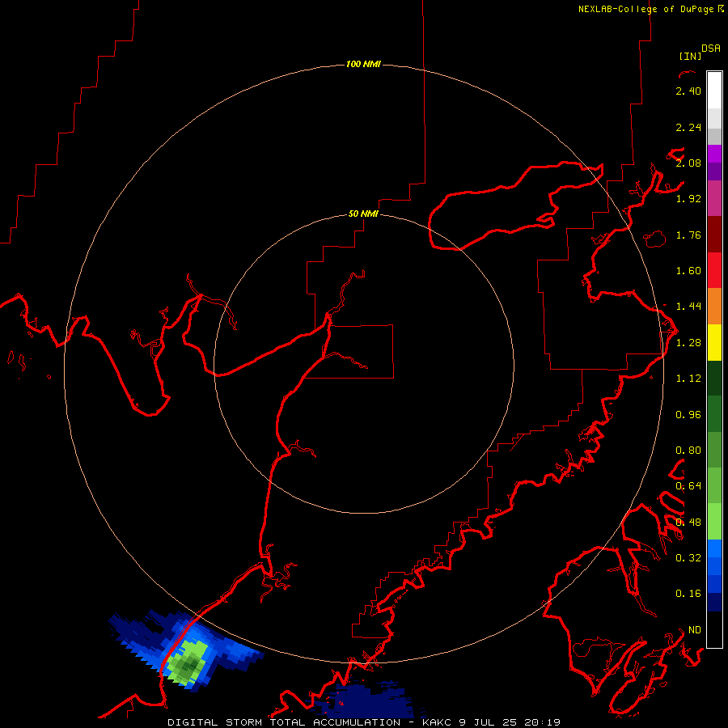This screenshot has height=728, width=728.
Task: Select the 2.24 legend value
Action: point(688,127)
